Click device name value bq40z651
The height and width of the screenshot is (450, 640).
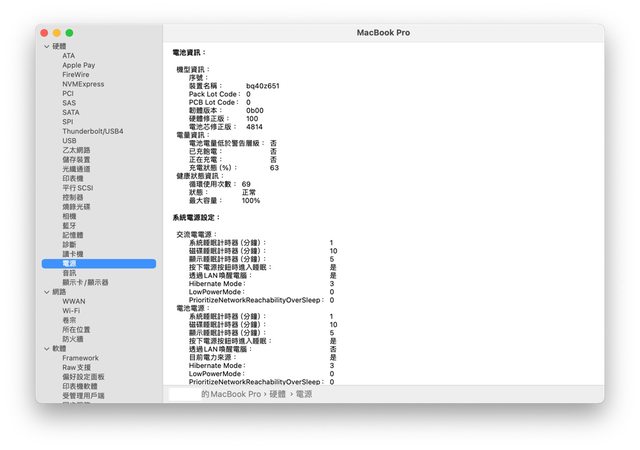pos(263,86)
